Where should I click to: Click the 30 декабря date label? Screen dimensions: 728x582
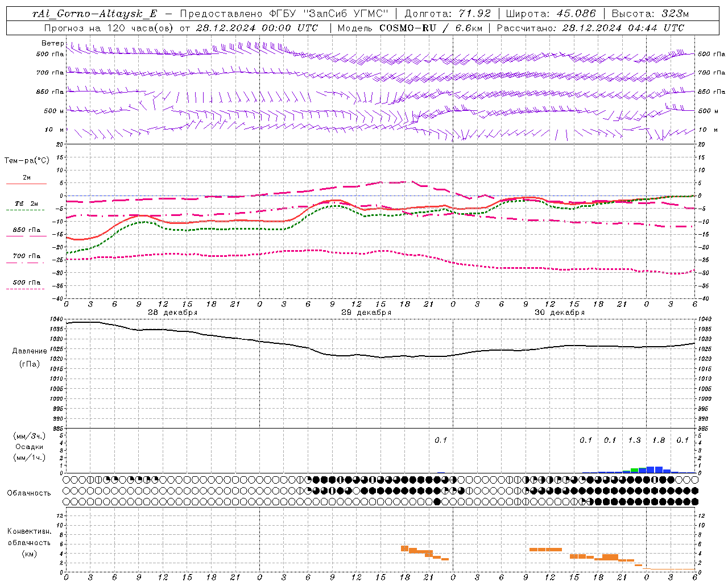tap(560, 313)
